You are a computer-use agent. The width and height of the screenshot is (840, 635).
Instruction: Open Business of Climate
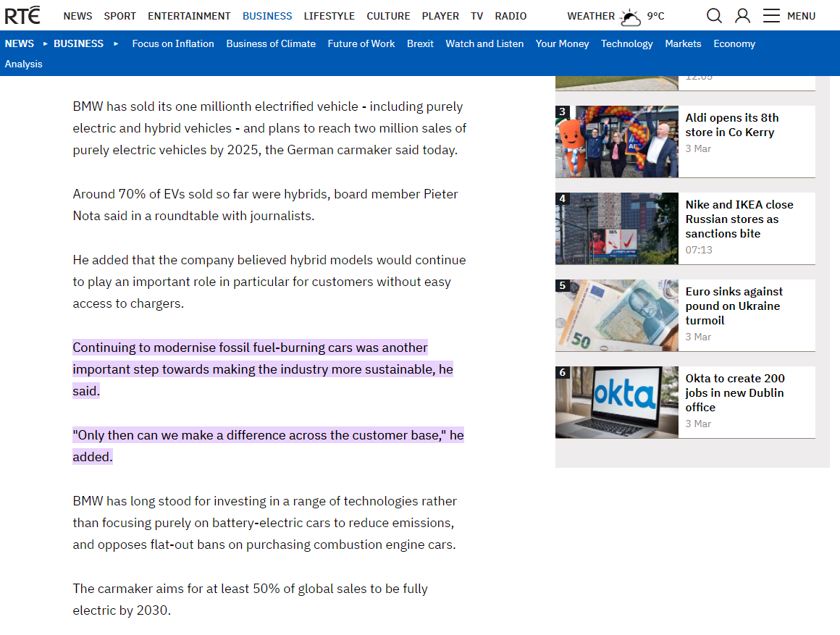[271, 43]
